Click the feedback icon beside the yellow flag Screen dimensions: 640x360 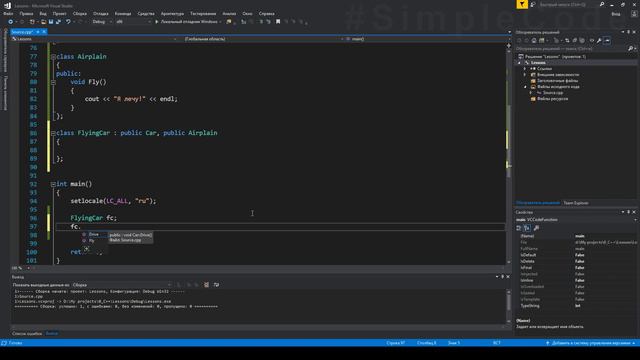point(533,4)
